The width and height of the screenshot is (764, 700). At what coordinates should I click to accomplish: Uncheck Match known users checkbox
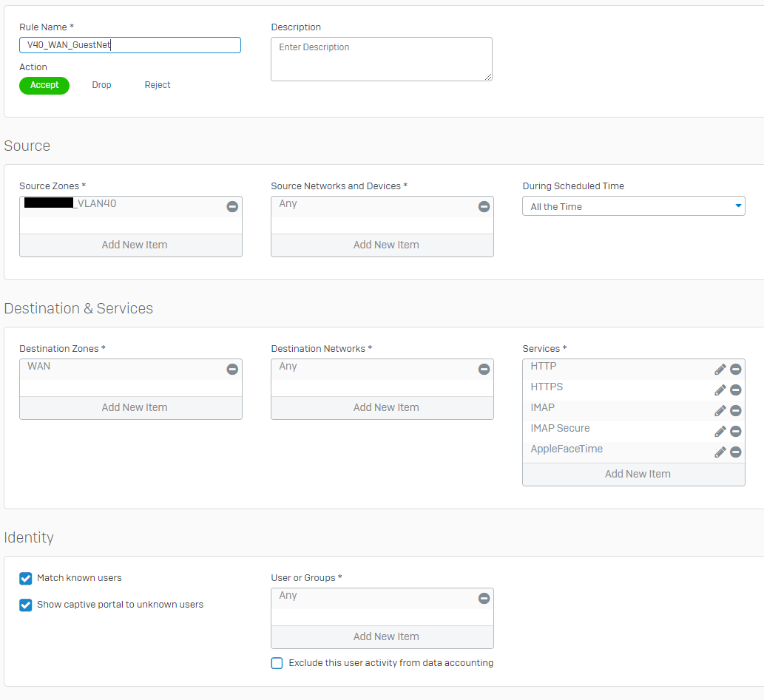point(26,579)
